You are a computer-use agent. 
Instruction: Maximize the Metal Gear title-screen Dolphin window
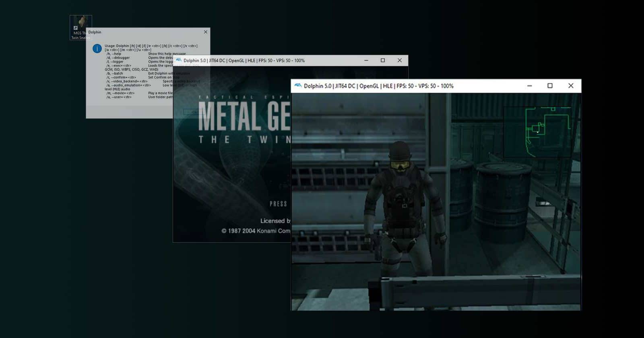tap(383, 60)
